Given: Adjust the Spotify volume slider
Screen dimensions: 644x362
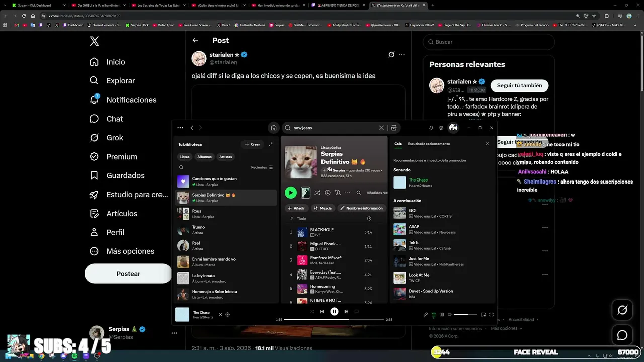Looking at the screenshot, I should coord(465,315).
